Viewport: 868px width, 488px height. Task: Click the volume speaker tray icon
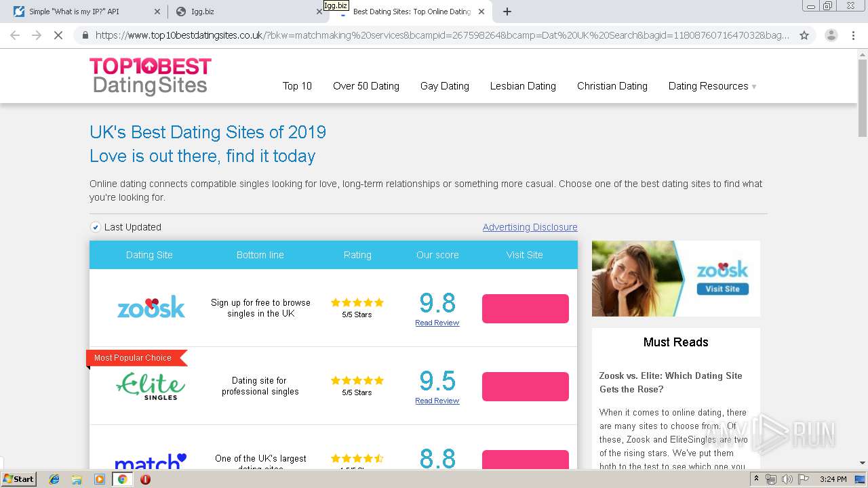787,479
